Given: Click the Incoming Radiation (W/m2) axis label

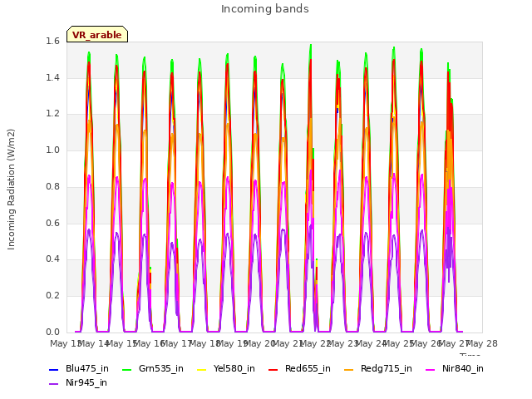Looking at the screenshot, I should pos(11,190).
